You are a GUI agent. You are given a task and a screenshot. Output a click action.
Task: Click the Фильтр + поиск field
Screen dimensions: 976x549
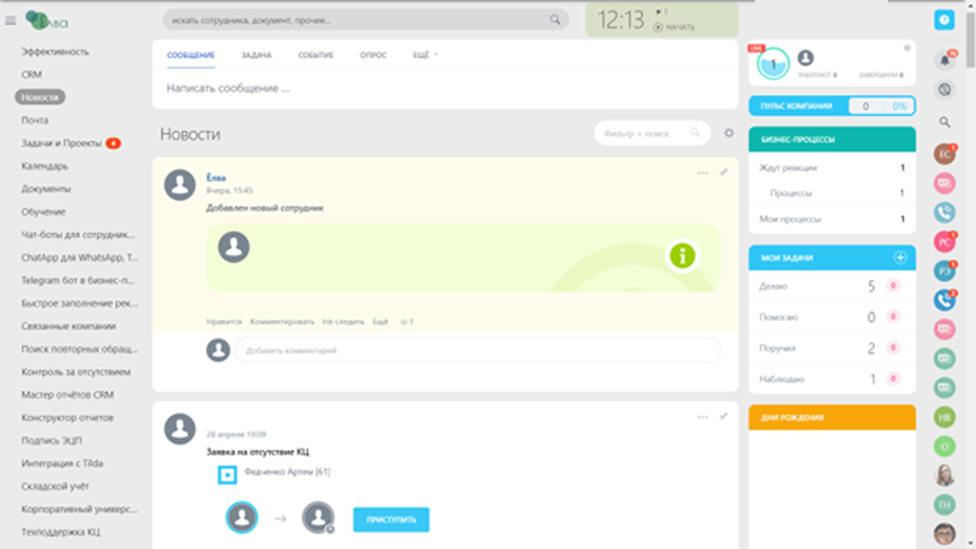point(652,133)
